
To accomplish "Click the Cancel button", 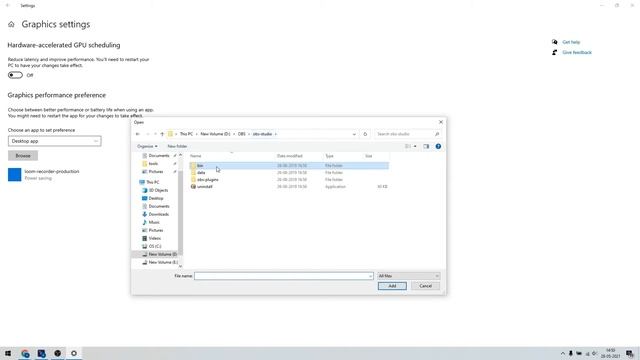I will coord(425,286).
